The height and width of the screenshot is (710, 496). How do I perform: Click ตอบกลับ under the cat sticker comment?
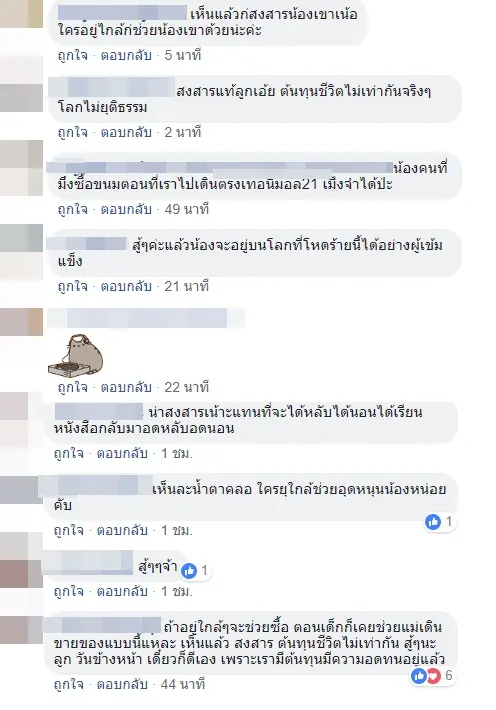[126, 387]
